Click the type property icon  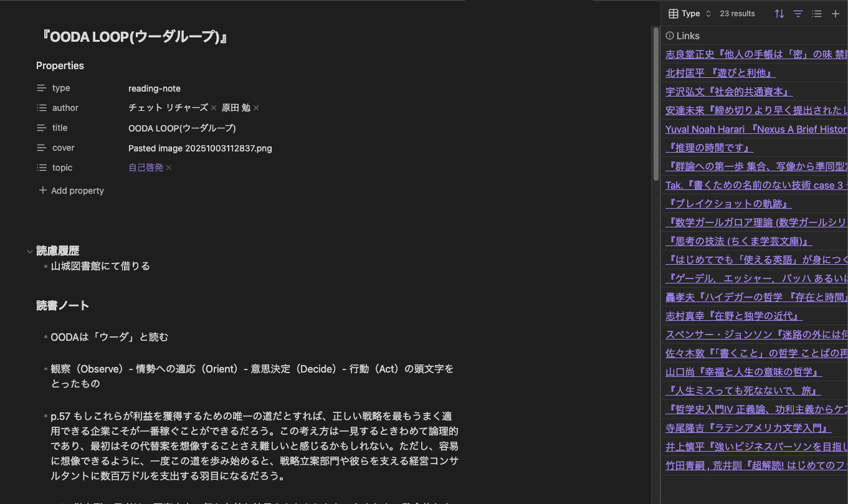pos(42,88)
